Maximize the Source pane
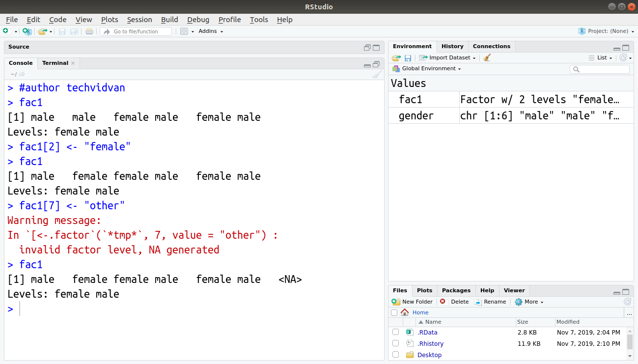 (x=376, y=48)
